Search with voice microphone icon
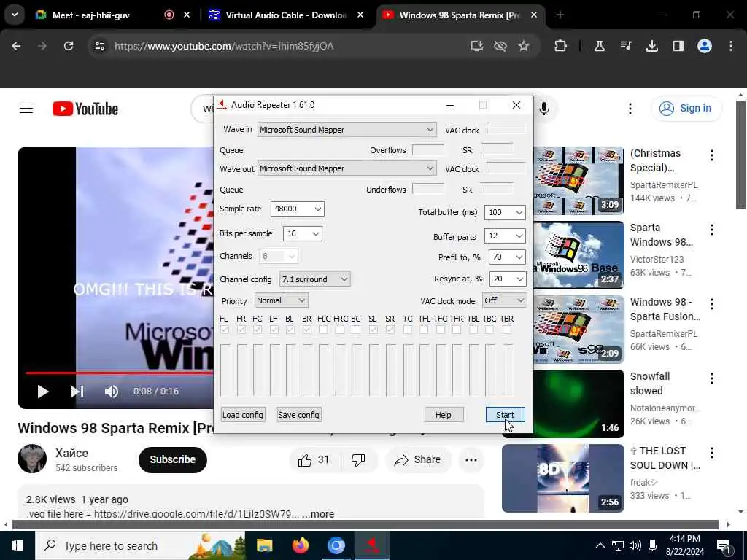747x560 pixels. tap(544, 109)
